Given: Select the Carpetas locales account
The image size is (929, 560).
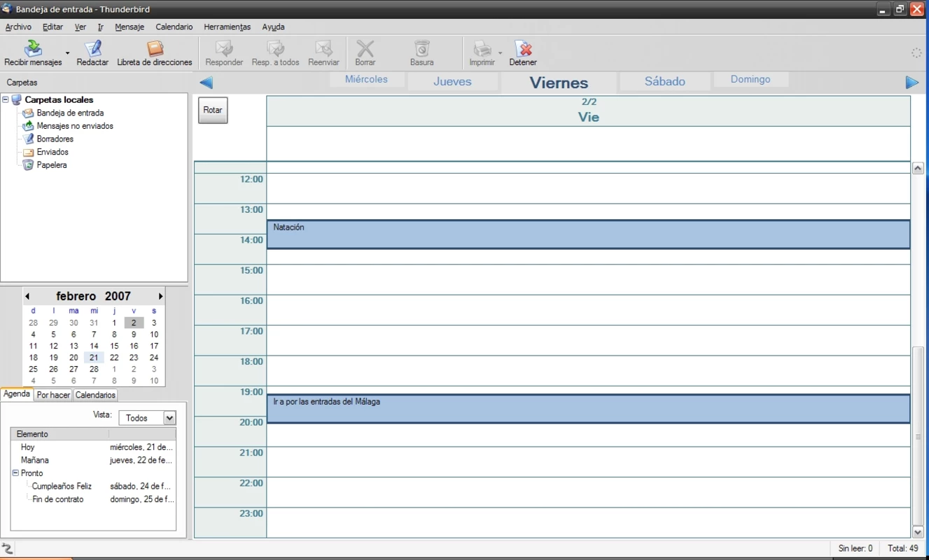Looking at the screenshot, I should pyautogui.click(x=59, y=99).
